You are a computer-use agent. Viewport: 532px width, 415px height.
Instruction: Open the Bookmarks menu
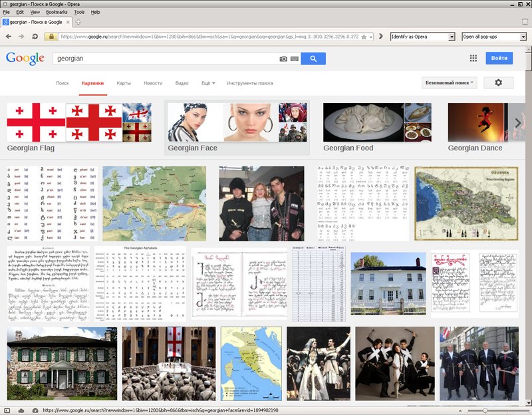click(57, 12)
